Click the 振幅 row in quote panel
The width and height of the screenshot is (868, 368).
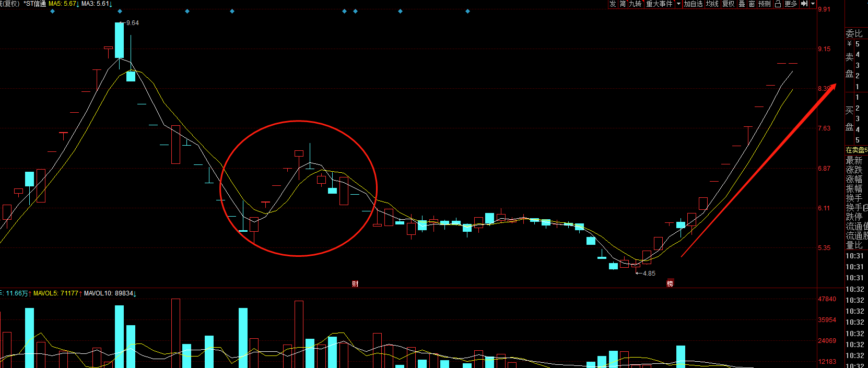click(x=854, y=188)
